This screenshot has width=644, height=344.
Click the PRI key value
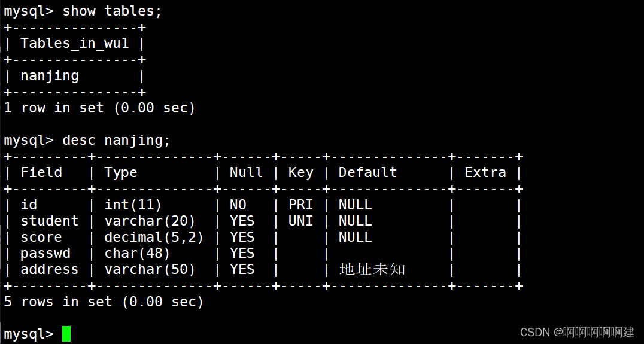point(300,205)
